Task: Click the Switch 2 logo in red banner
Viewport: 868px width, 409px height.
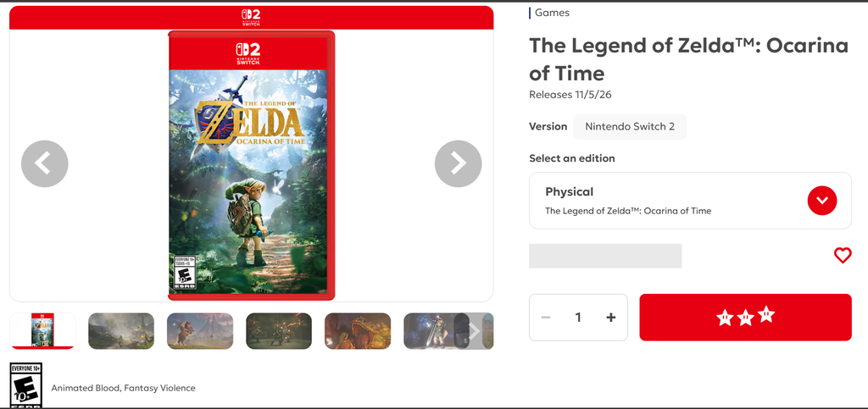Action: pyautogui.click(x=251, y=18)
